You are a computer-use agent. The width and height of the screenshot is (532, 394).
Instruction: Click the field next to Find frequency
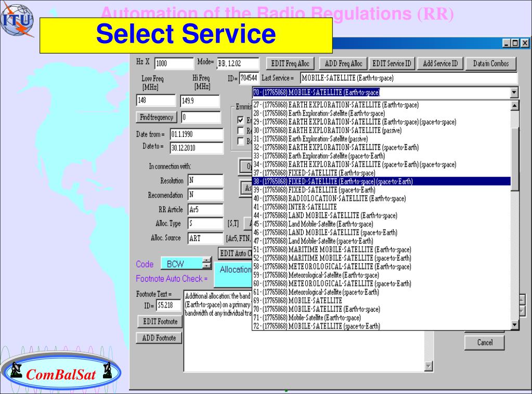[201, 118]
